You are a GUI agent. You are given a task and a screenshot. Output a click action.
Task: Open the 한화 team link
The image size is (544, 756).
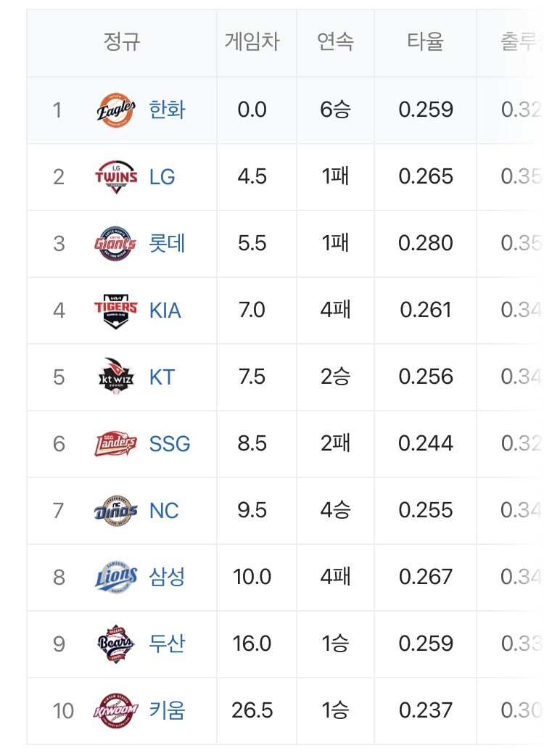[168, 110]
